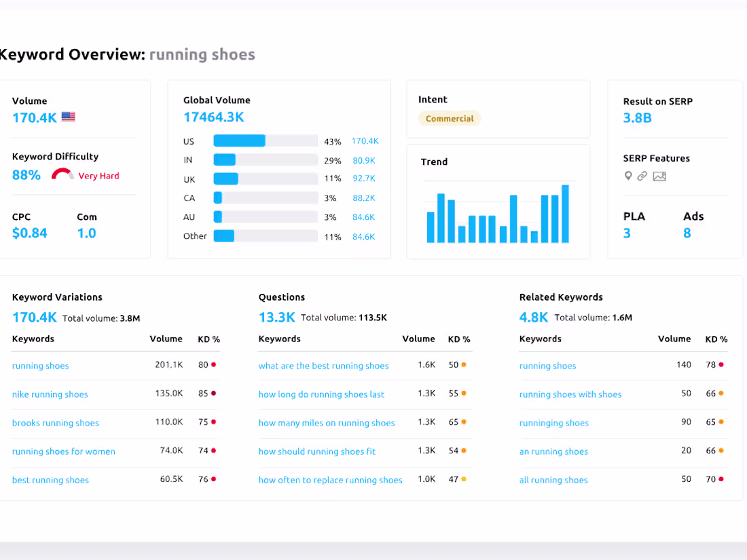Viewport: 747px width, 560px height.
Task: Open the runninging shoes related keyword
Action: point(553,423)
